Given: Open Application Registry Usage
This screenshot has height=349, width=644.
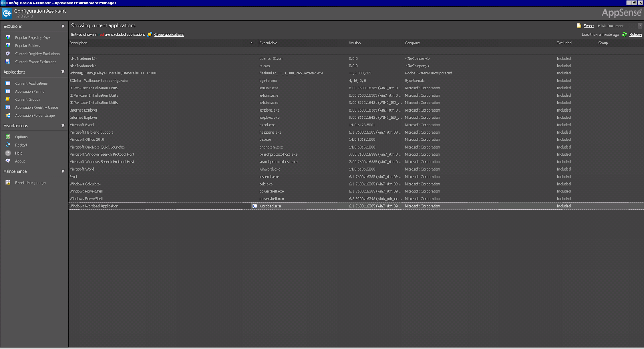Looking at the screenshot, I should click(x=37, y=107).
